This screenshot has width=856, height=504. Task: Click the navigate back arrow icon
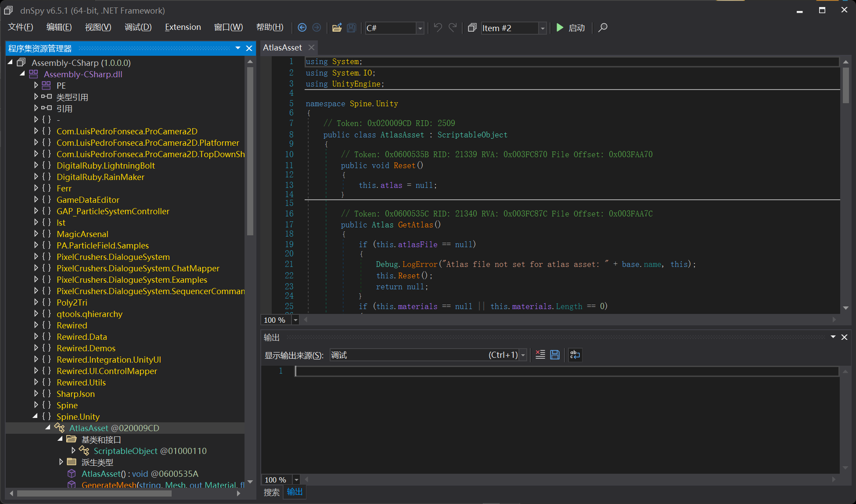[302, 28]
